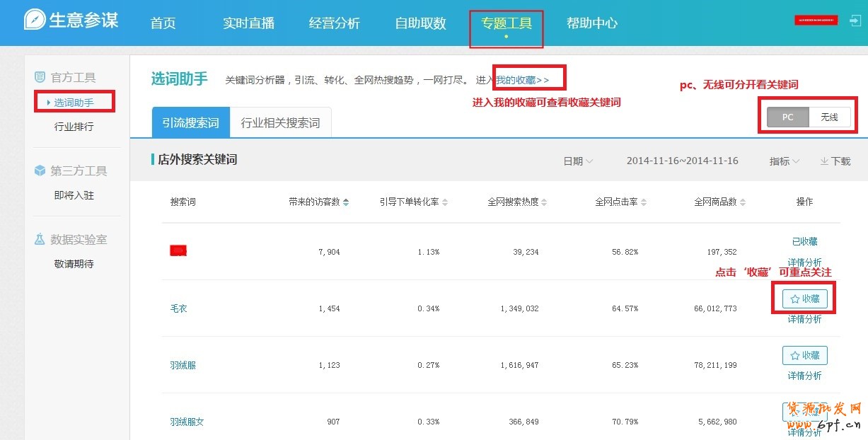The width and height of the screenshot is (868, 440).
Task: Open 详情分析 for 羽绒服 keyword
Action: tap(804, 376)
